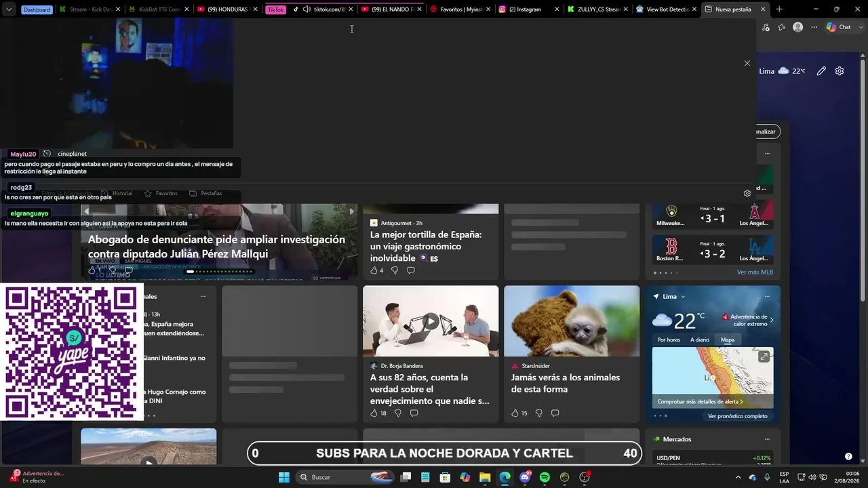Open the weather card three-dot menu
868x488 pixels.
pos(767,296)
